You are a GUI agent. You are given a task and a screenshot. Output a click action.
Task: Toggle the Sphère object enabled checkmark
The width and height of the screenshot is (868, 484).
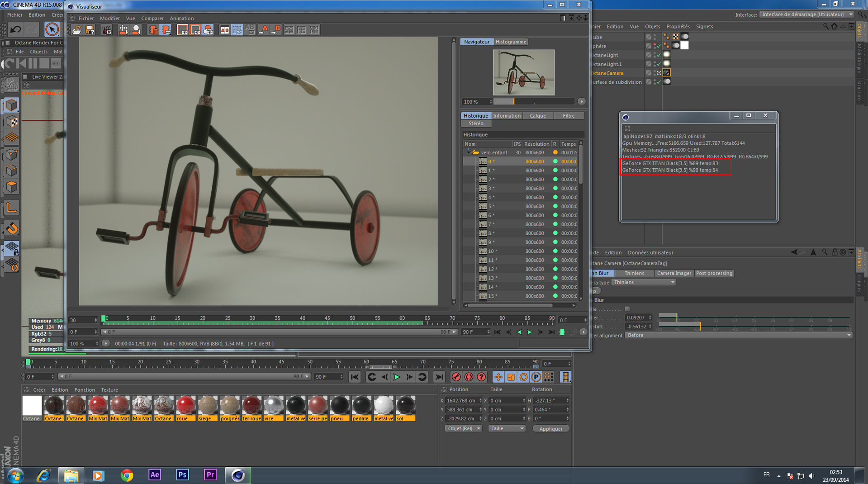pyautogui.click(x=659, y=46)
